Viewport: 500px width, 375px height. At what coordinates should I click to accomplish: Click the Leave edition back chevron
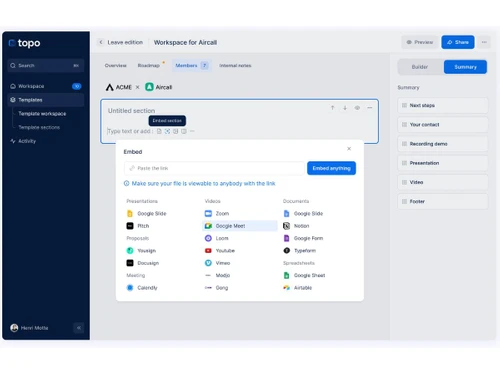101,42
